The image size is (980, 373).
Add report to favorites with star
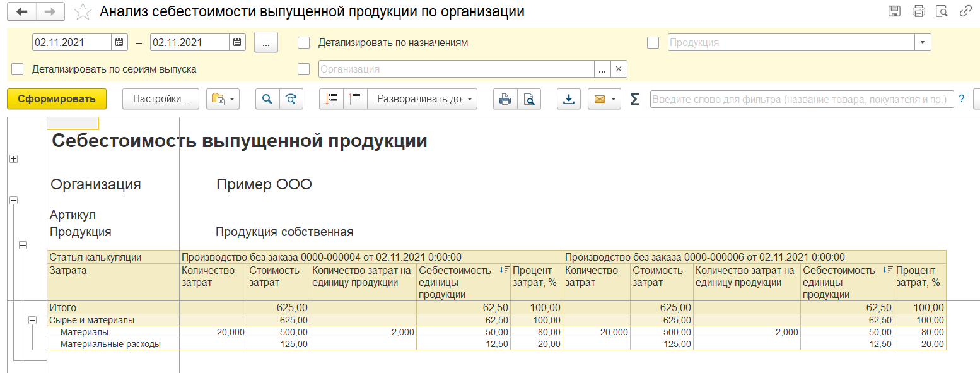[x=82, y=11]
